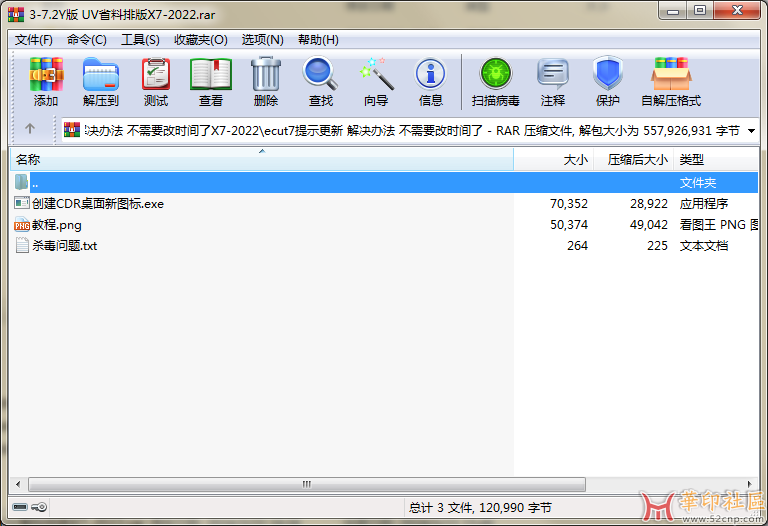
Task: Click the 注释 (Comment) toolbar icon
Action: pyautogui.click(x=553, y=81)
